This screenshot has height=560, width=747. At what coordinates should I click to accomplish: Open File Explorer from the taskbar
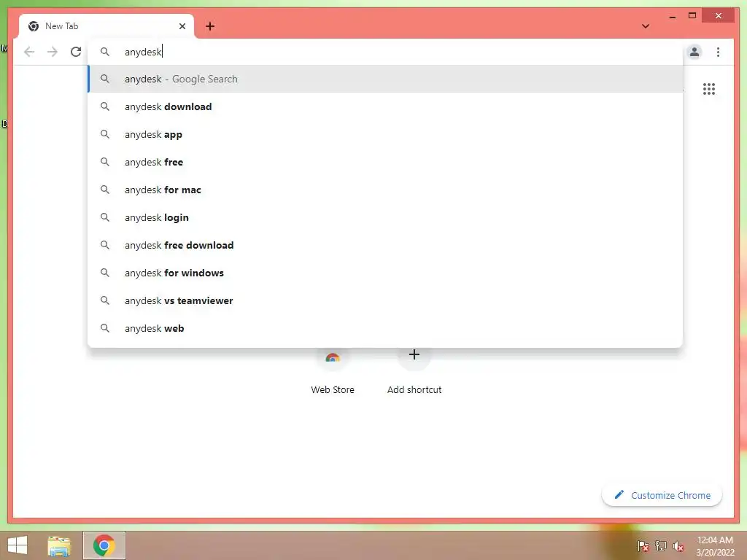point(59,545)
